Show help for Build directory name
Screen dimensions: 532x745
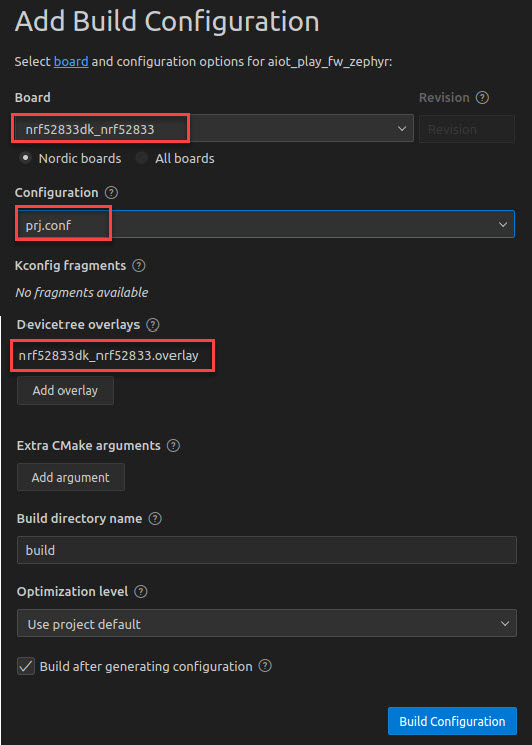coord(155,518)
